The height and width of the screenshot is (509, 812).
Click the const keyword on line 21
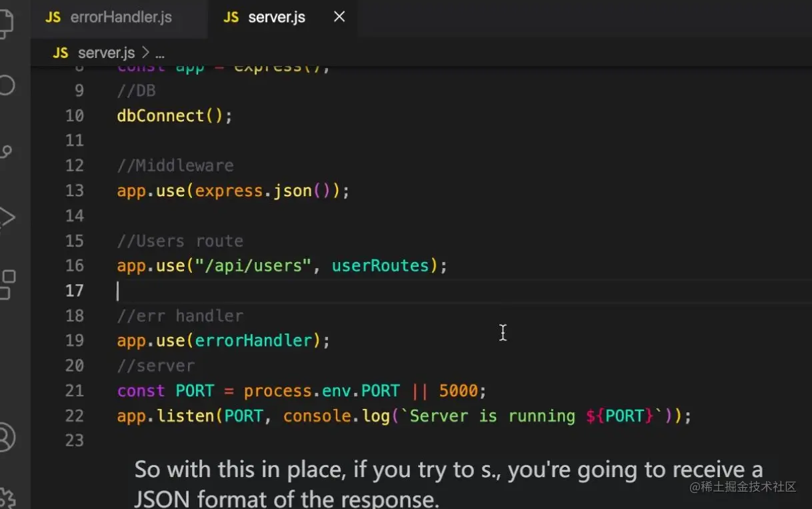pyautogui.click(x=141, y=390)
